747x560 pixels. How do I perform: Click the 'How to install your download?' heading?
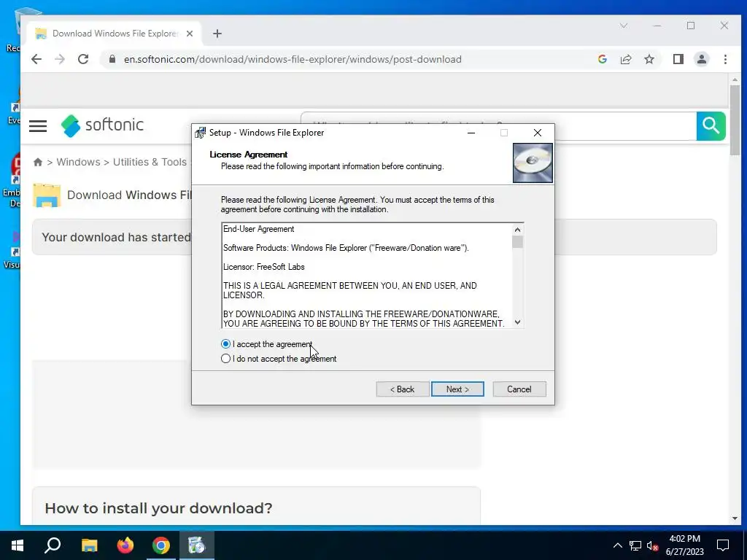(x=158, y=508)
